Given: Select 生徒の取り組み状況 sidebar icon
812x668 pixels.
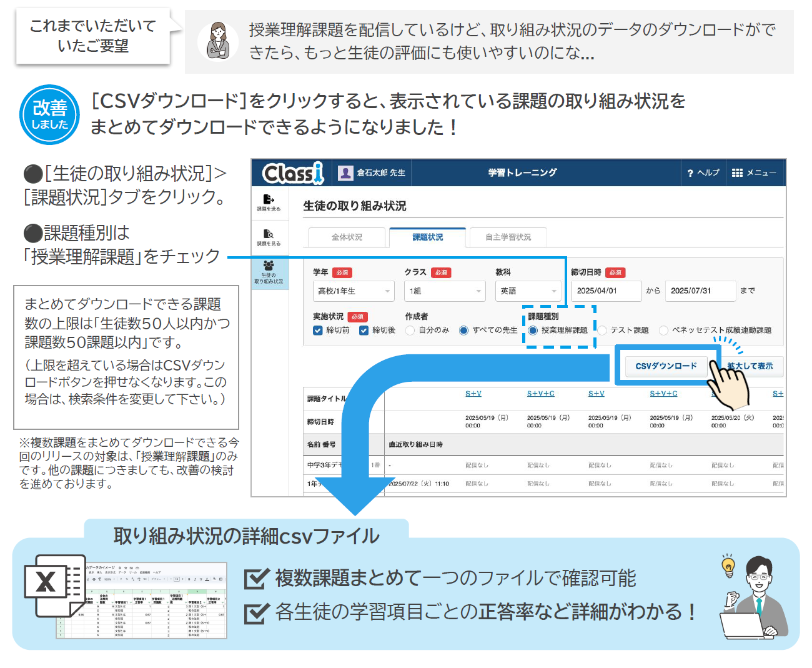Looking at the screenshot, I should [269, 266].
